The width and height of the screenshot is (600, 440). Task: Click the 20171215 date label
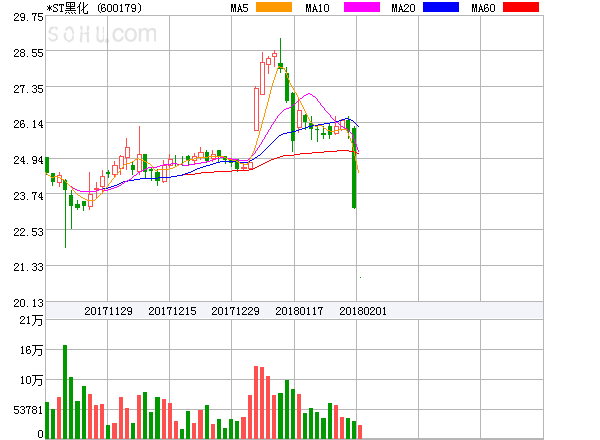point(172,311)
